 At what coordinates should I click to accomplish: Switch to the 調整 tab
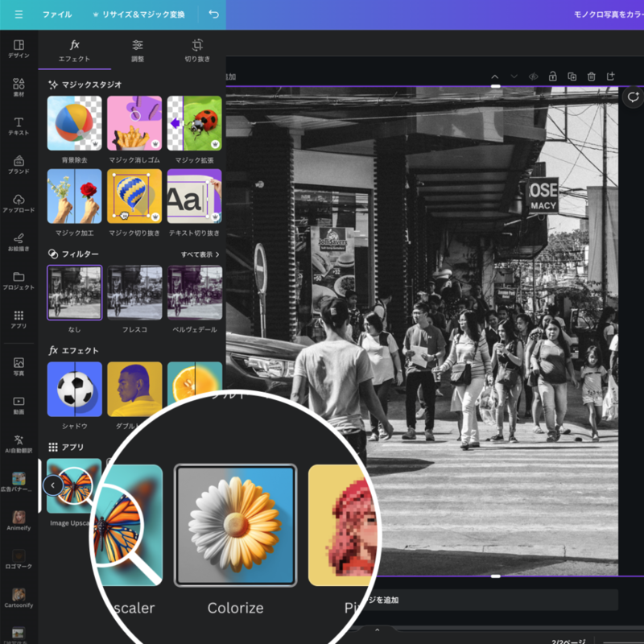point(138,51)
